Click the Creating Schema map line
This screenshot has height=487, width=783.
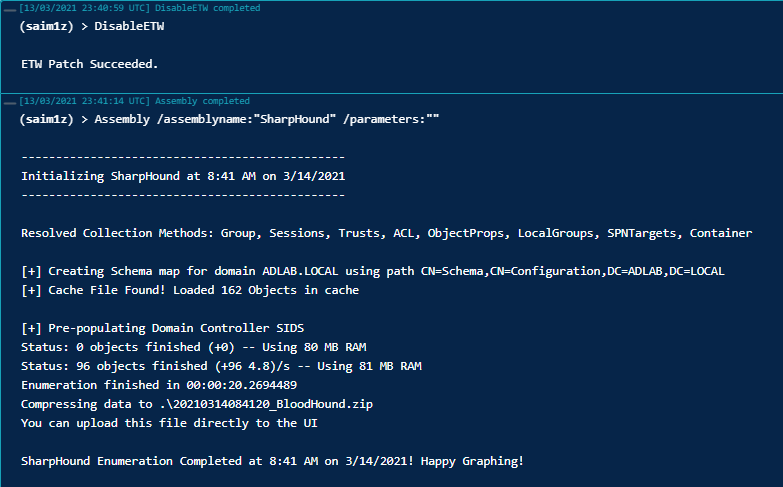pyautogui.click(x=372, y=271)
